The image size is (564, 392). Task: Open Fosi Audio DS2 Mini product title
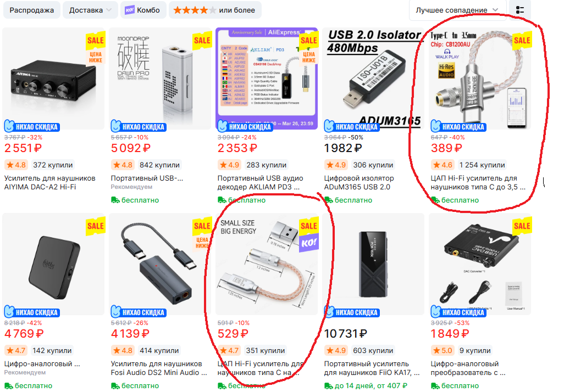pyautogui.click(x=159, y=368)
